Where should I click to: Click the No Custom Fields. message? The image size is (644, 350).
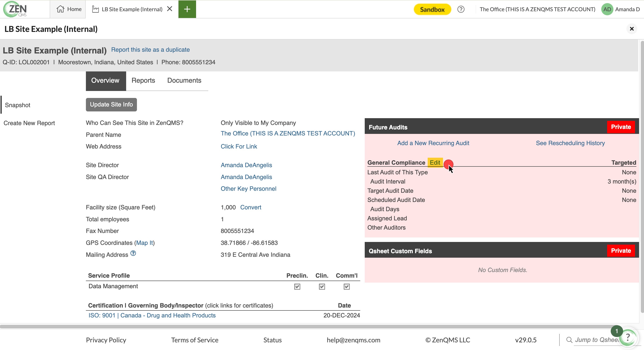point(503,270)
